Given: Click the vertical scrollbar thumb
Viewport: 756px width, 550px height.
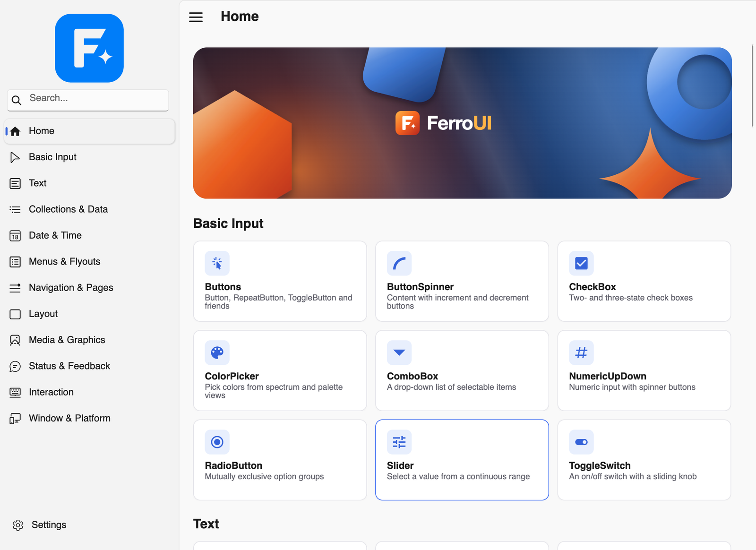Looking at the screenshot, I should click(752, 86).
